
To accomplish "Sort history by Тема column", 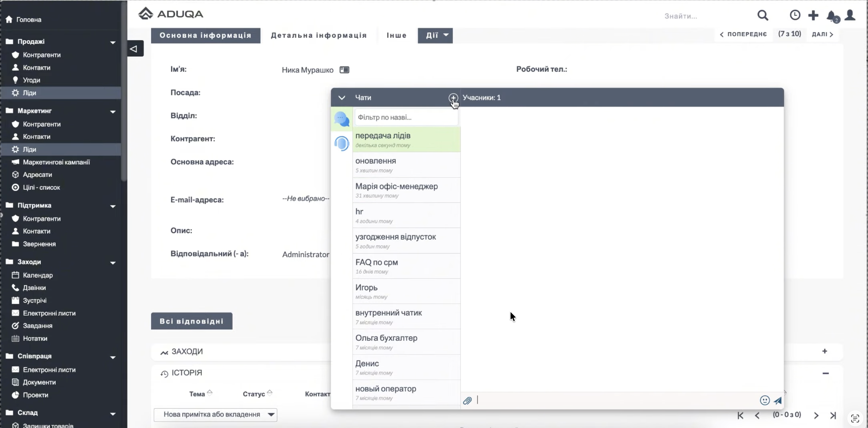I will tap(201, 394).
